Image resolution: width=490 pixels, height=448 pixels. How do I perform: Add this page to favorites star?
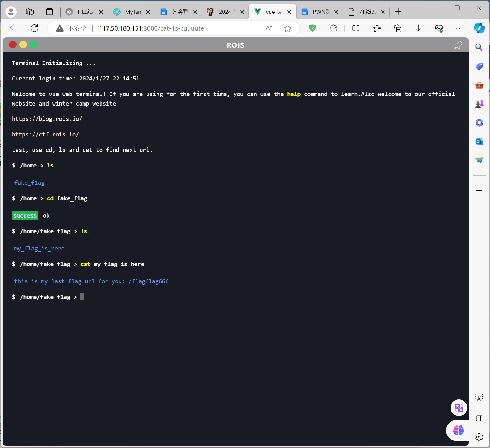[x=287, y=28]
